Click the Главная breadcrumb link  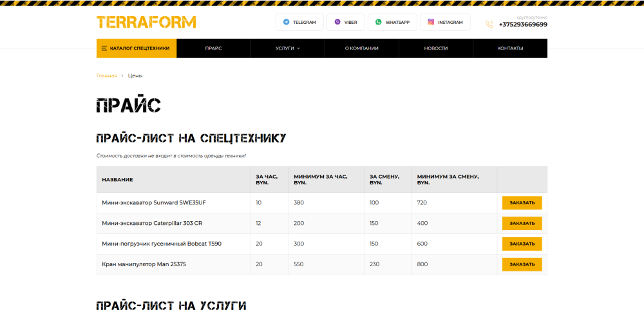107,76
